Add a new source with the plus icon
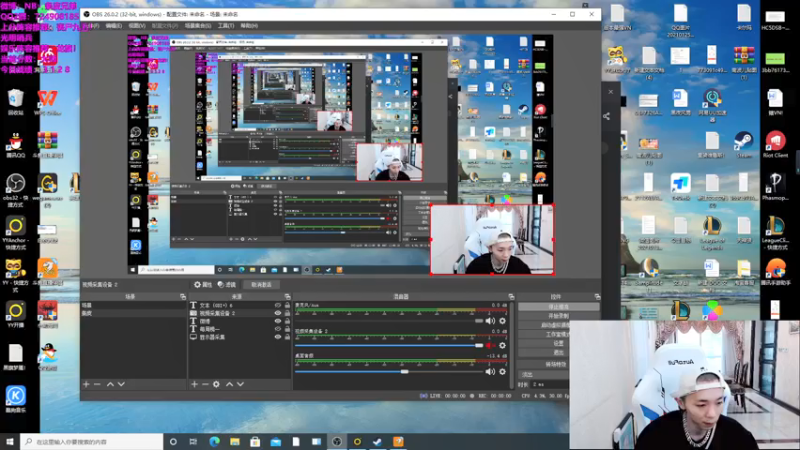This screenshot has width=800, height=450. coord(194,384)
